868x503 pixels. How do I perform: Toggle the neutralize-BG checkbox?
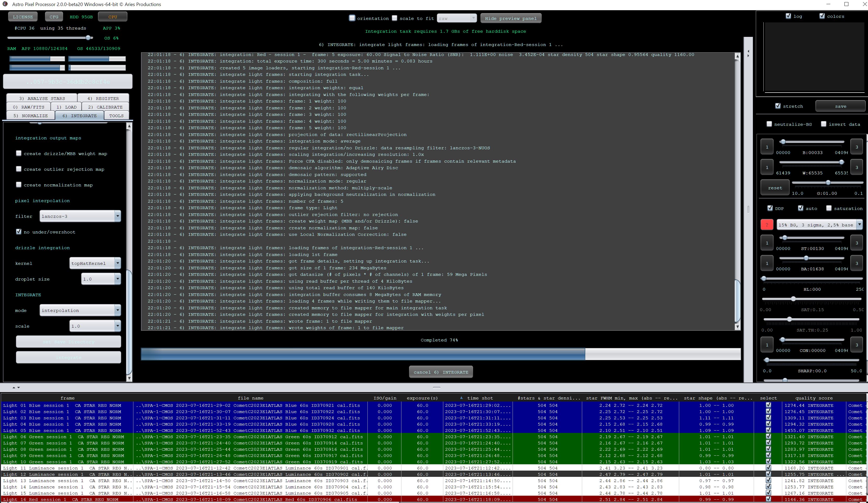pyautogui.click(x=769, y=124)
